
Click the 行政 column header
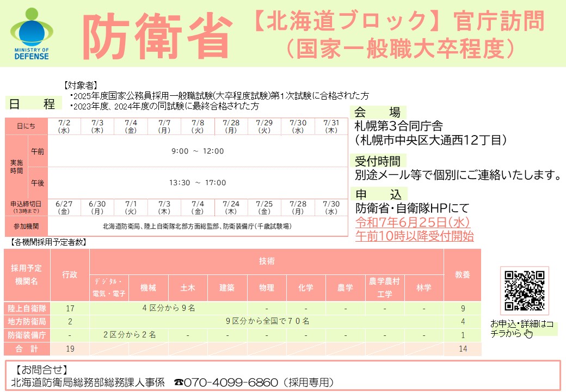tap(70, 275)
